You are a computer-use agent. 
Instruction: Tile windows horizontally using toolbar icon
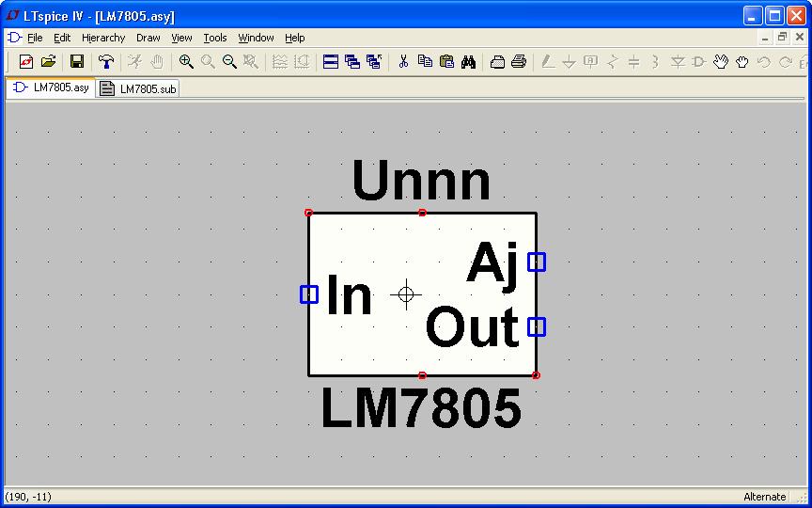331,62
